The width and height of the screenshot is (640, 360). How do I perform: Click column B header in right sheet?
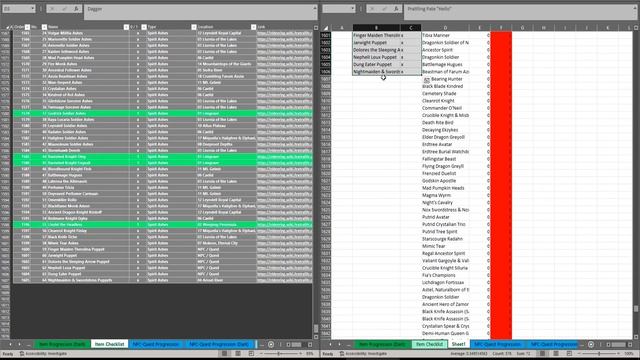[x=376, y=28]
